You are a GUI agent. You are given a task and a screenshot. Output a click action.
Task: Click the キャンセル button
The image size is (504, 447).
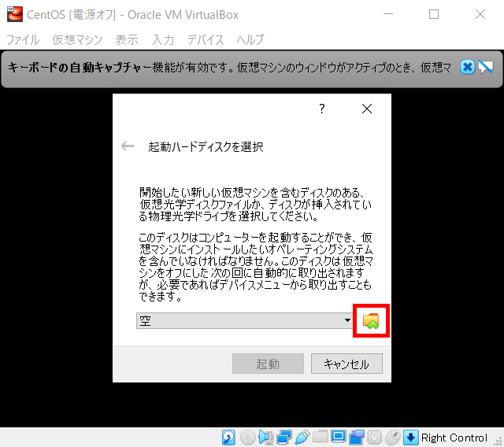(346, 364)
